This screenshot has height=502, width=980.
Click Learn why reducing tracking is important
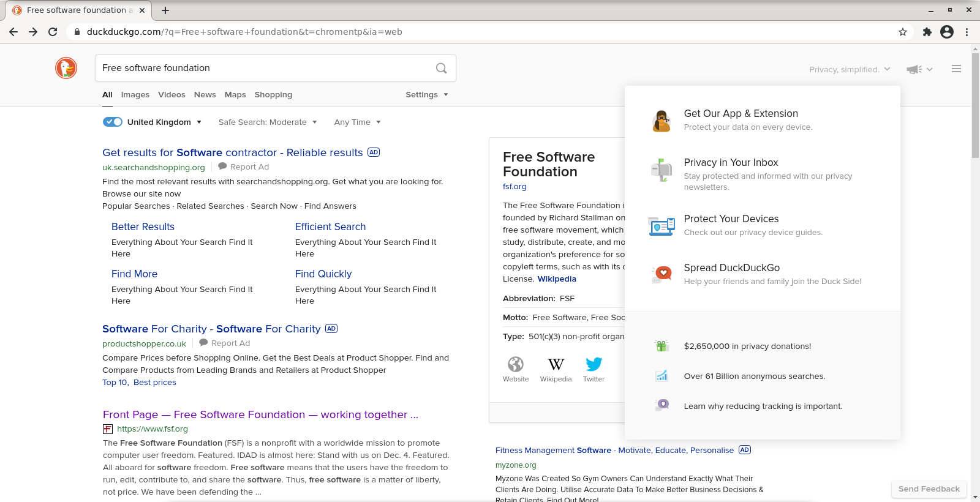click(763, 406)
